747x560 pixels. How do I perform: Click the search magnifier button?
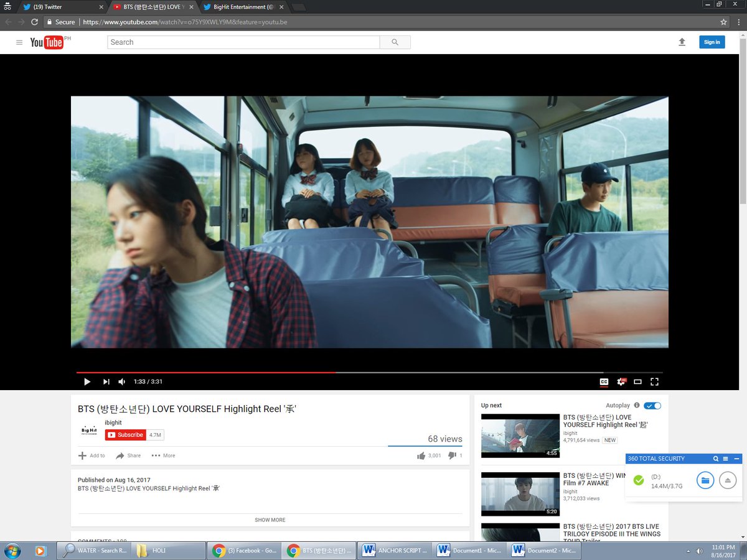pyautogui.click(x=395, y=42)
